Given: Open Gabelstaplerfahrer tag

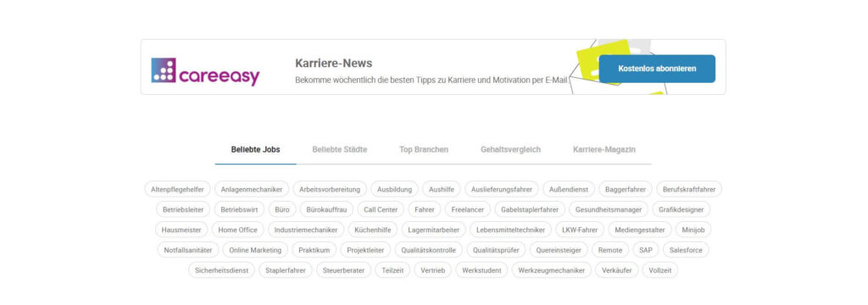Looking at the screenshot, I should (530, 210).
